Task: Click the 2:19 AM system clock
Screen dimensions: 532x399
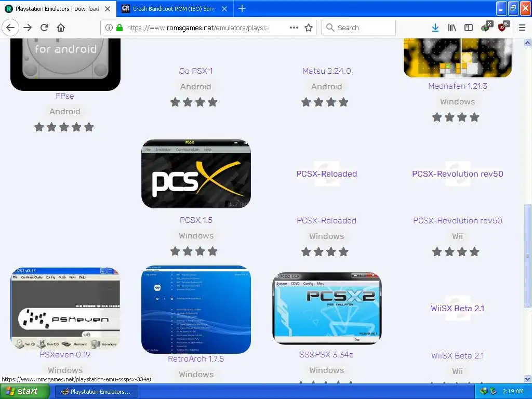Action: click(x=513, y=392)
